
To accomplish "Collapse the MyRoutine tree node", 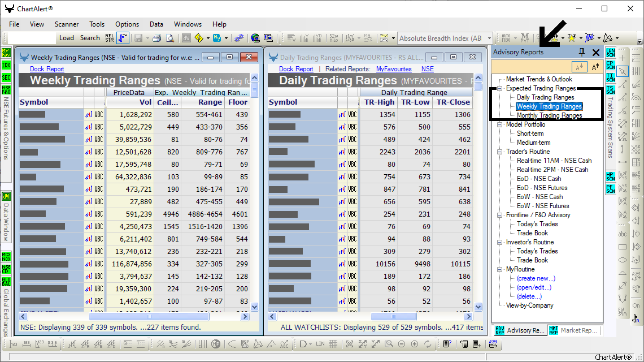I will 499,269.
